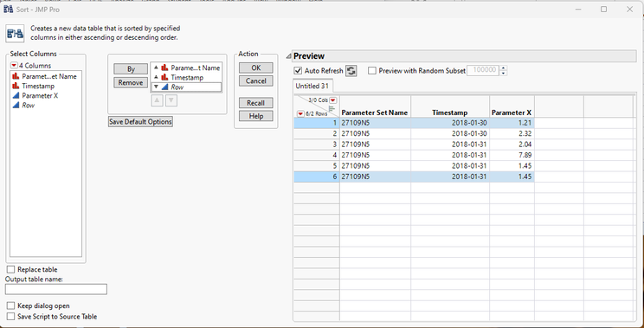644x328 pixels.
Task: Switch to the Untitled 31 tab
Action: (312, 87)
